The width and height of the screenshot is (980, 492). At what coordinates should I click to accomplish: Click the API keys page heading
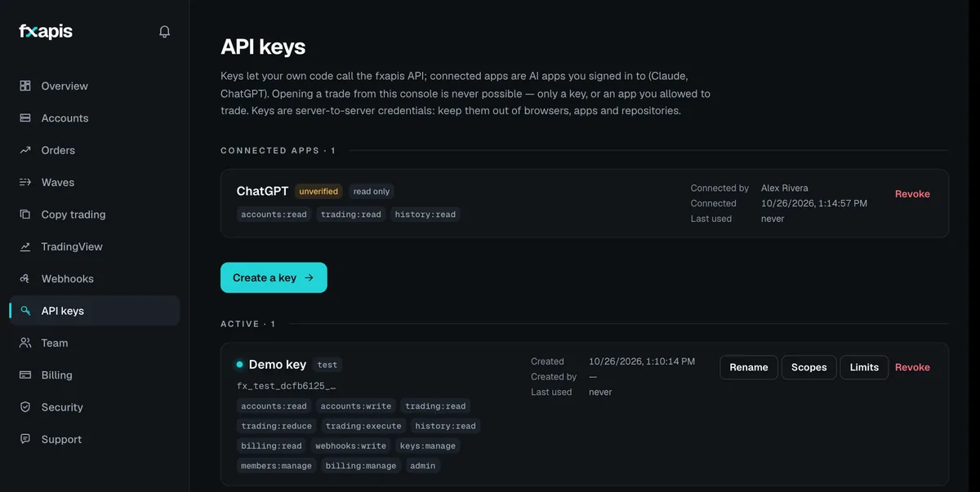click(263, 47)
